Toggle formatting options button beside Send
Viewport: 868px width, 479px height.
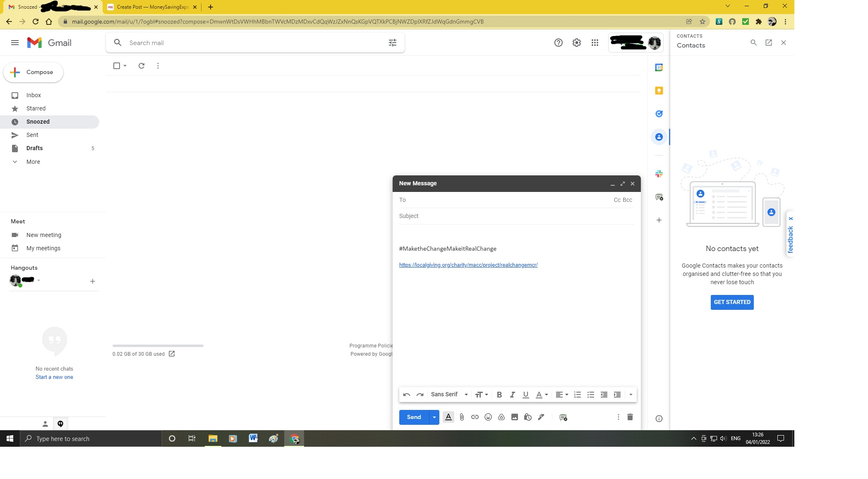click(x=448, y=417)
